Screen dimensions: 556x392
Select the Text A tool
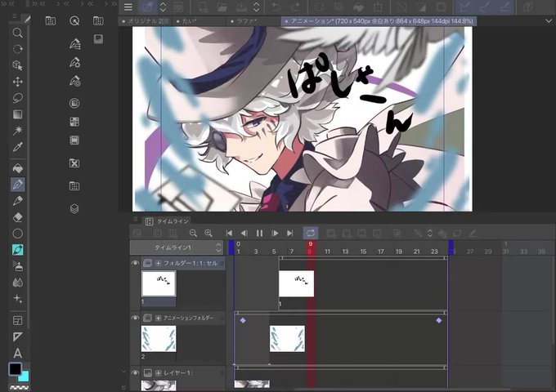point(17,353)
